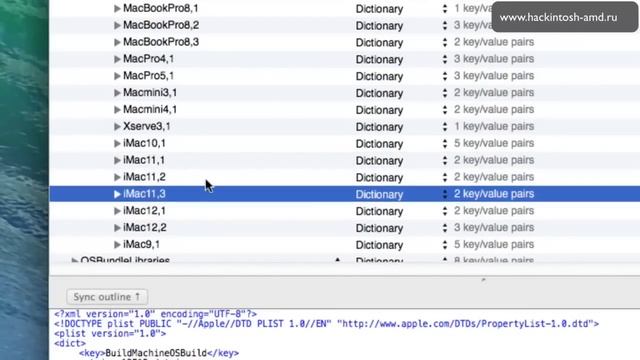
Task: Click the Sync outline button
Action: [107, 297]
